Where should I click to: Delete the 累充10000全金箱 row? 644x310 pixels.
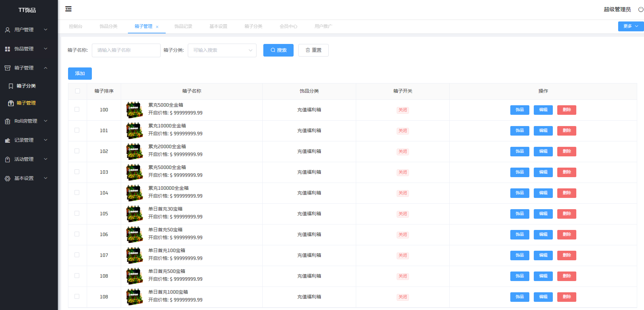[566, 131]
